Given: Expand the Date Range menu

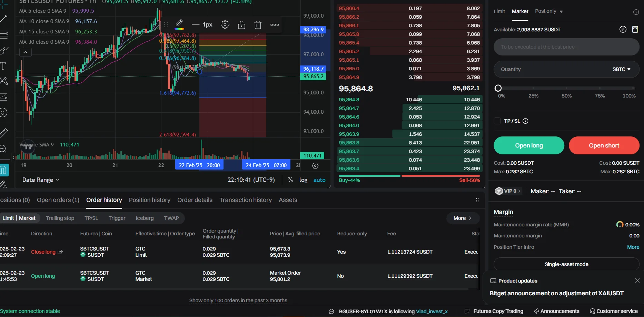Looking at the screenshot, I should (41, 180).
